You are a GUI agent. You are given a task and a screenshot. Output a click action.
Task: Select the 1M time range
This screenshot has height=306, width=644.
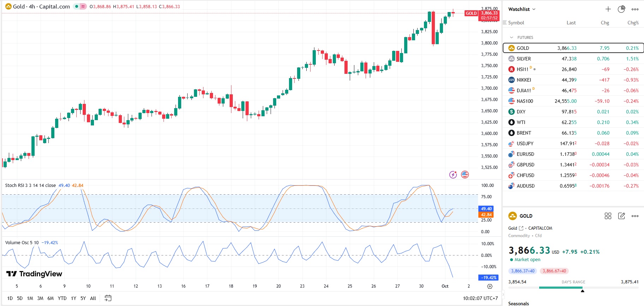click(30, 298)
